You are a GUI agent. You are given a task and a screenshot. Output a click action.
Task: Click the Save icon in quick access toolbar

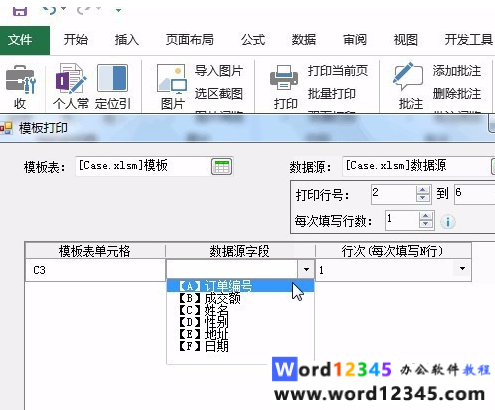[x=20, y=10]
